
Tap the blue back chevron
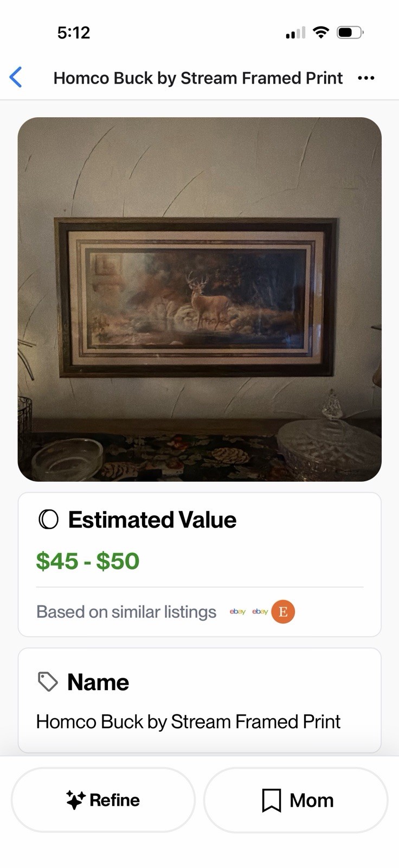(x=16, y=78)
